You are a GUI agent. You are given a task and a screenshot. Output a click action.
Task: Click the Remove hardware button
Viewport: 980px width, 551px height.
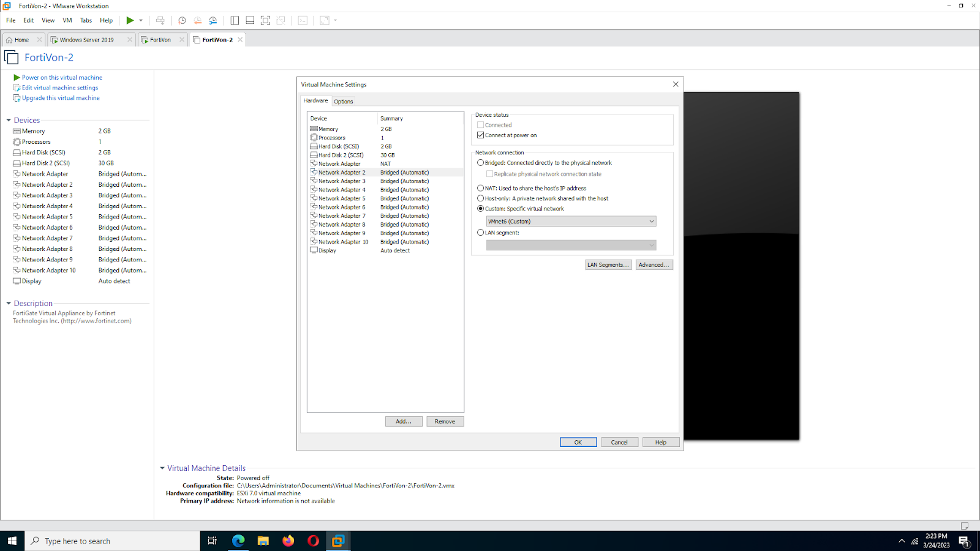[x=445, y=422]
